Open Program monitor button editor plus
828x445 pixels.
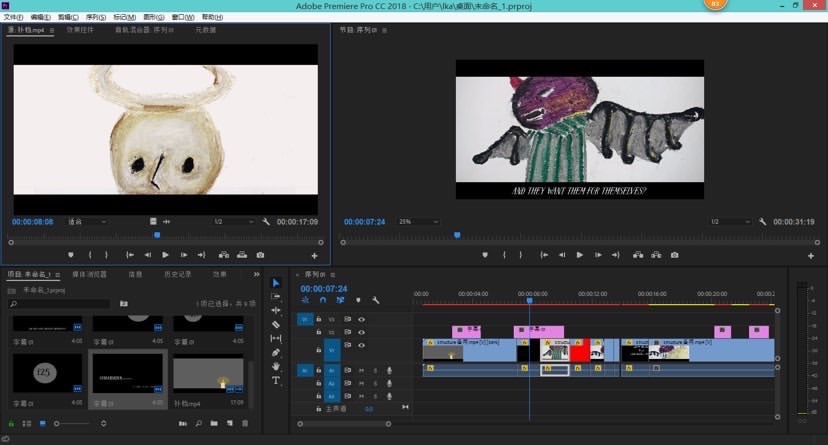[811, 256]
